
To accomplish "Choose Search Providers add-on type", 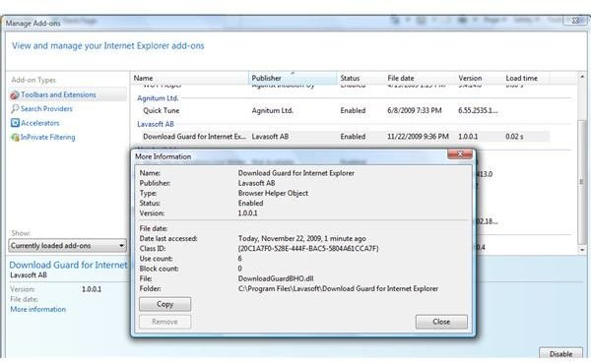I will click(46, 109).
